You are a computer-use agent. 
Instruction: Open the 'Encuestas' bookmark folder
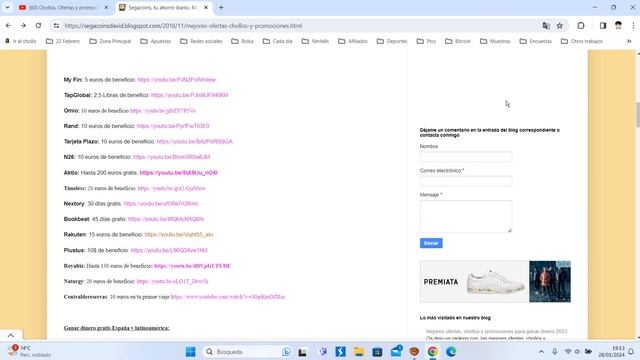536,41
